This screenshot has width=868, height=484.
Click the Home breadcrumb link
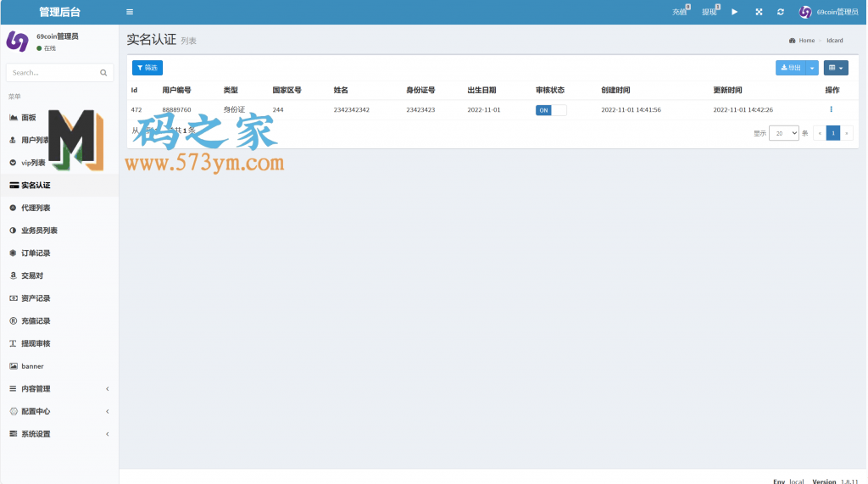pos(807,41)
